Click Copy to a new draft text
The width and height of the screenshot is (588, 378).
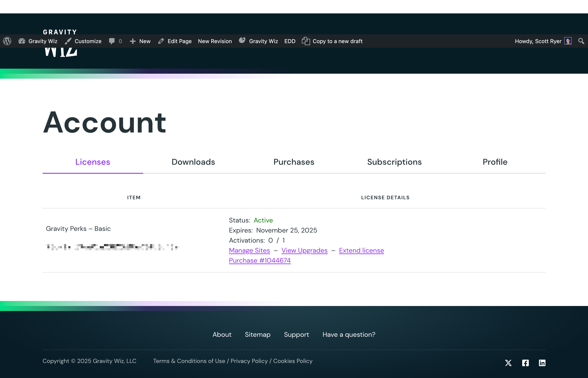pyautogui.click(x=337, y=41)
